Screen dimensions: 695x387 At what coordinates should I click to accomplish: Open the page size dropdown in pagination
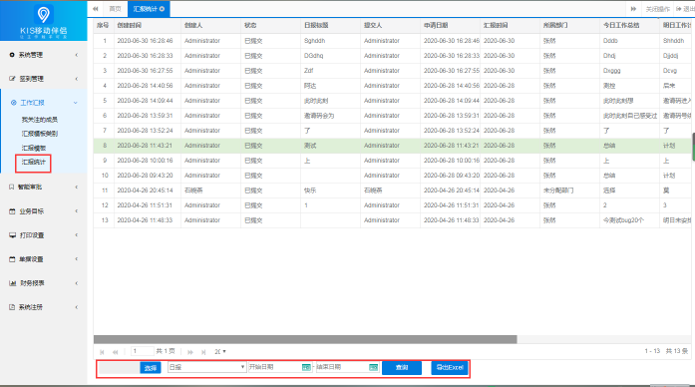(x=220, y=352)
